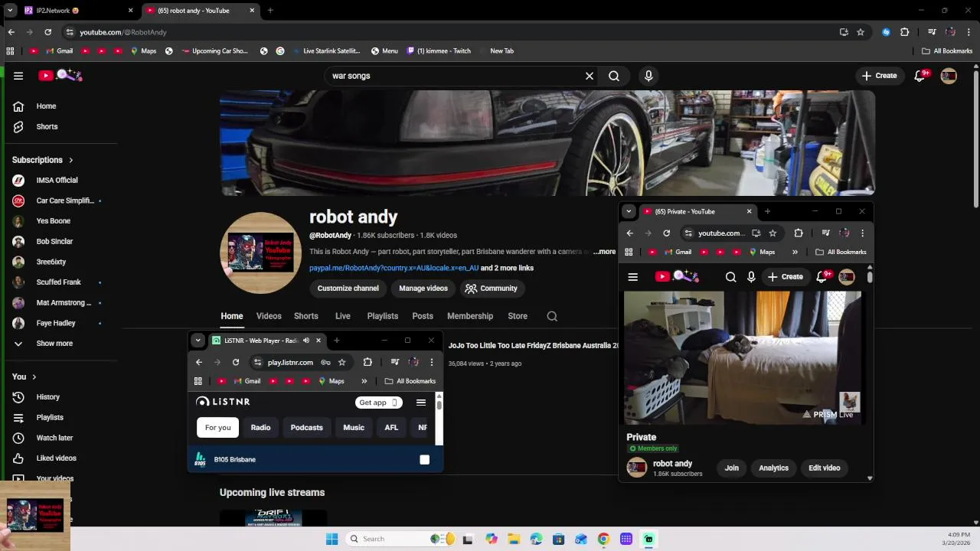Open the 'kimmee - Twitch' bookmark
The height and width of the screenshot is (551, 980).
tap(439, 51)
